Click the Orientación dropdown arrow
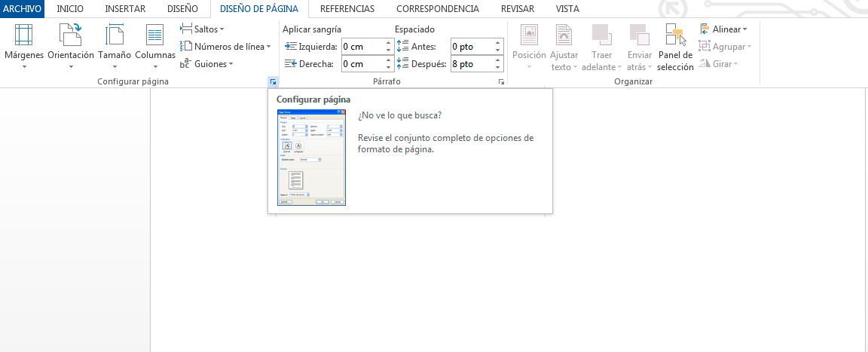Viewport: 868px width, 352px height. (x=71, y=66)
